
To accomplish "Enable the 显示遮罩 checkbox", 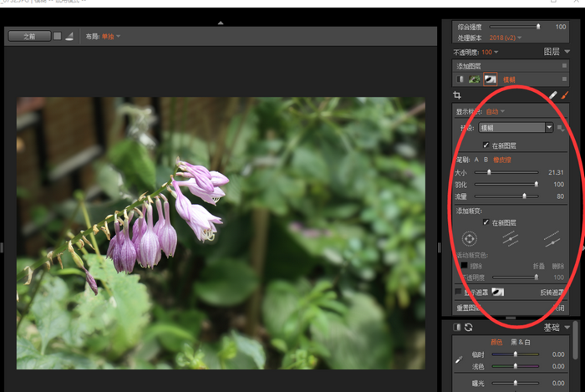I will coord(457,292).
